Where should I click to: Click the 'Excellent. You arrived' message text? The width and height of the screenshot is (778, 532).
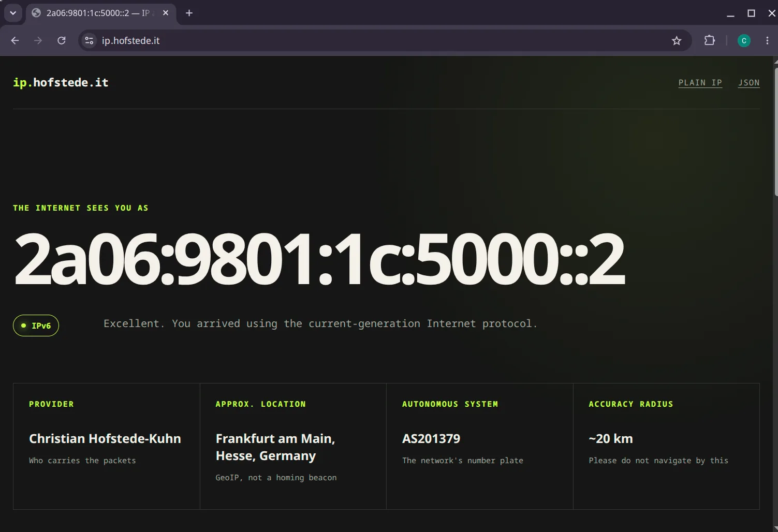click(x=320, y=323)
